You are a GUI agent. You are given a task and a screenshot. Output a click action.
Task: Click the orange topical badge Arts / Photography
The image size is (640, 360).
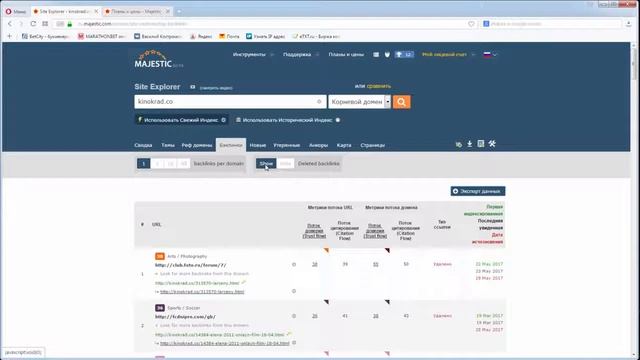click(160, 256)
